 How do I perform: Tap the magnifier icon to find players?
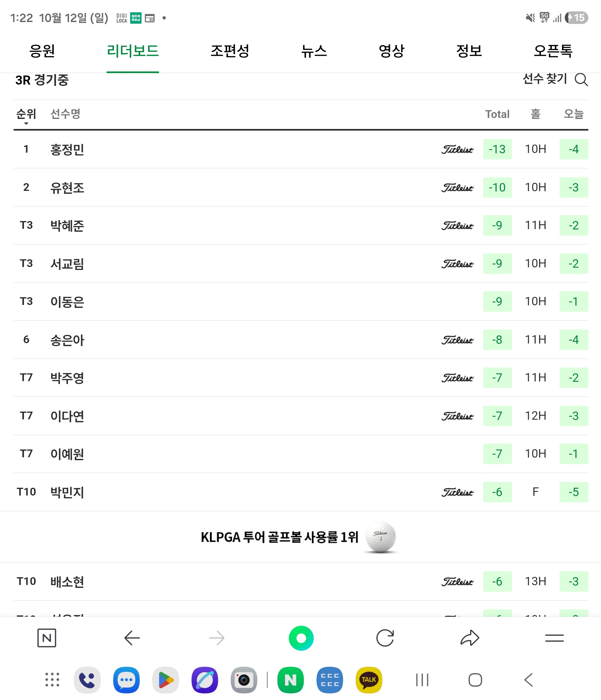click(x=581, y=80)
